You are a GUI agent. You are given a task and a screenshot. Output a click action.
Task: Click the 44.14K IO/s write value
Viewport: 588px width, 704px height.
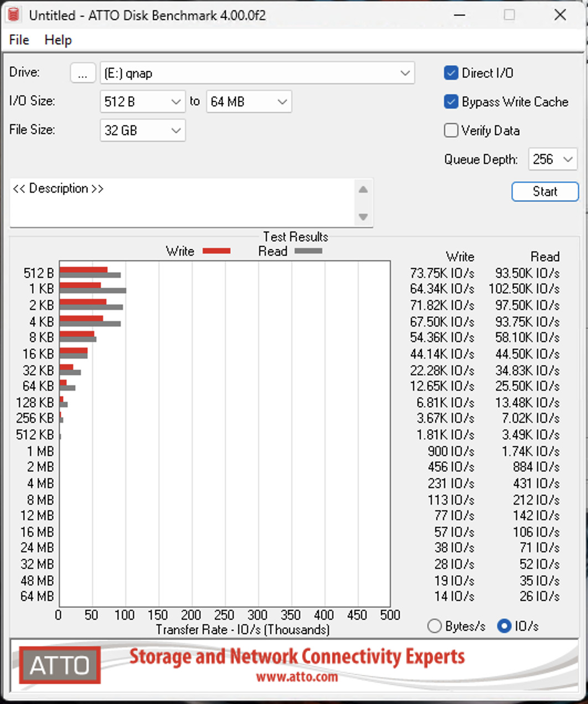tap(442, 354)
